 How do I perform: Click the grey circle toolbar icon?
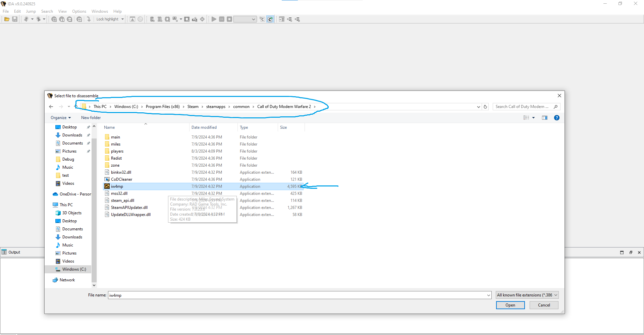140,19
